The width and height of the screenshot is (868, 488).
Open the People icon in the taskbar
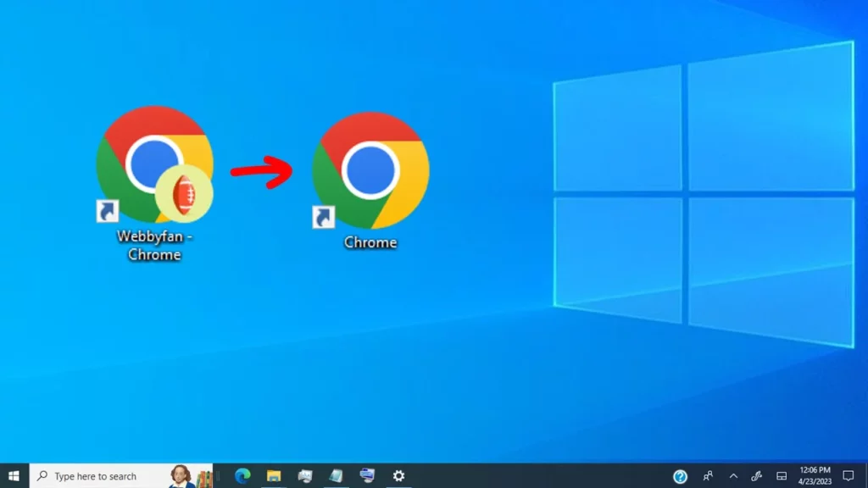(708, 476)
